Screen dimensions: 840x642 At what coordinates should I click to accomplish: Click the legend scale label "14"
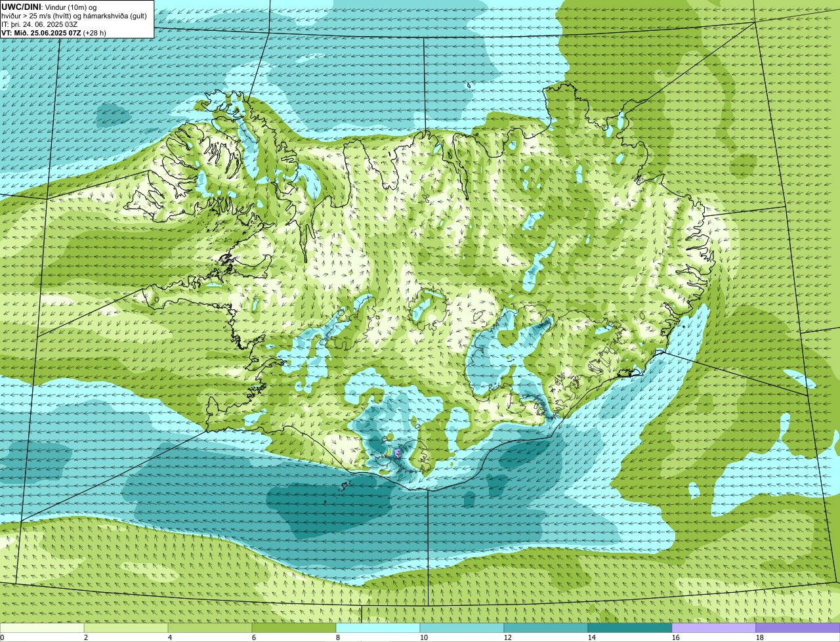(x=592, y=637)
